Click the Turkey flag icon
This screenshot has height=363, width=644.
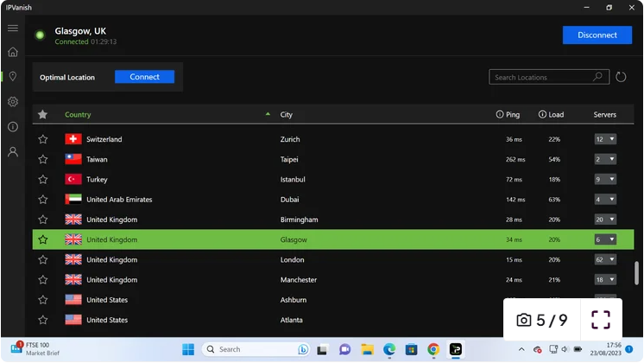[73, 179]
